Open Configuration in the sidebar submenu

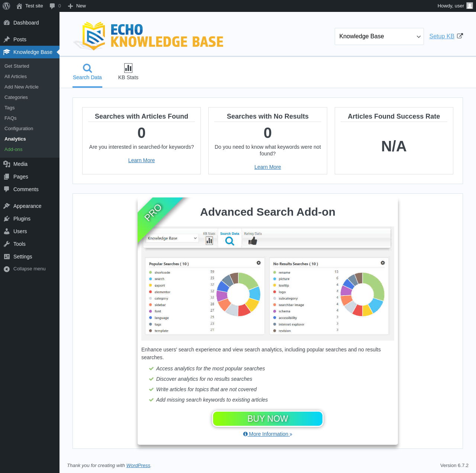point(19,129)
